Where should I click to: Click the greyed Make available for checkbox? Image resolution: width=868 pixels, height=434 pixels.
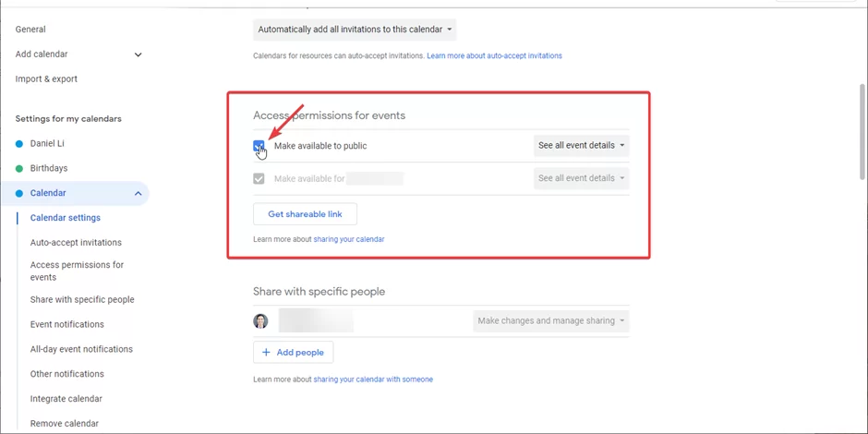[259, 179]
